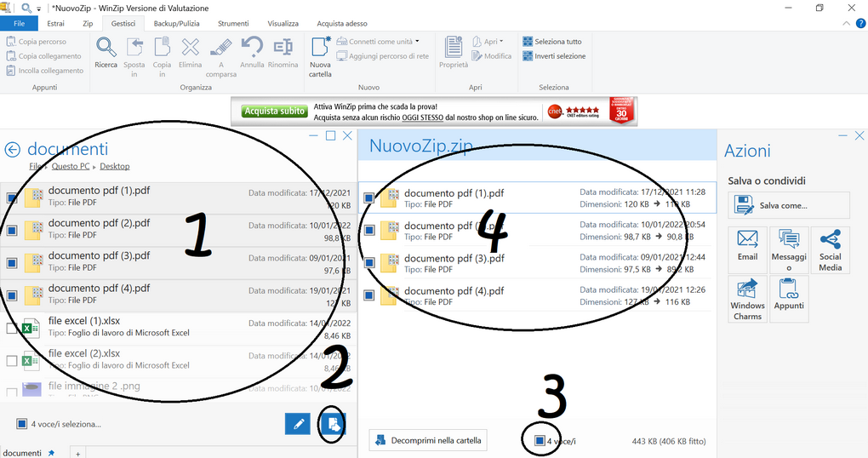Open the File menu tab
Image resolution: width=868 pixels, height=458 pixels.
pyautogui.click(x=19, y=23)
